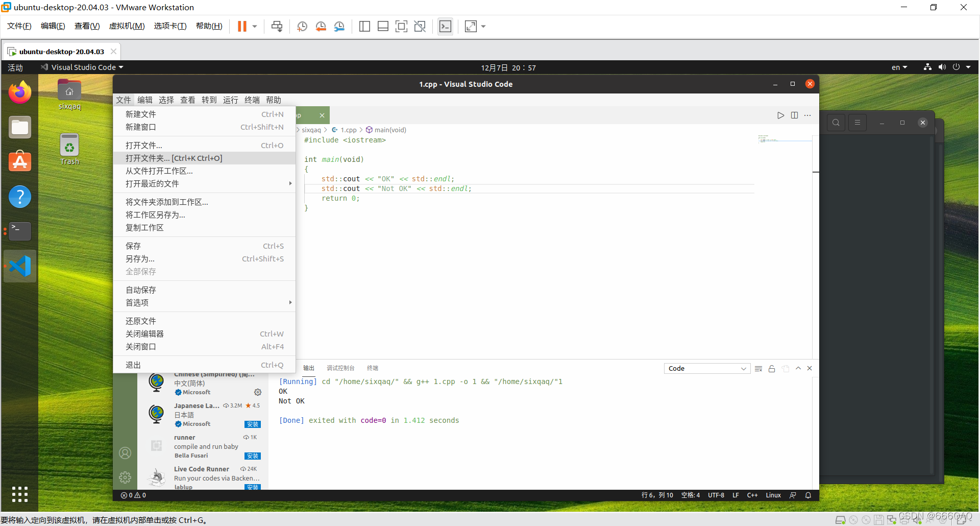Enter VMware full screen mode

click(x=401, y=27)
